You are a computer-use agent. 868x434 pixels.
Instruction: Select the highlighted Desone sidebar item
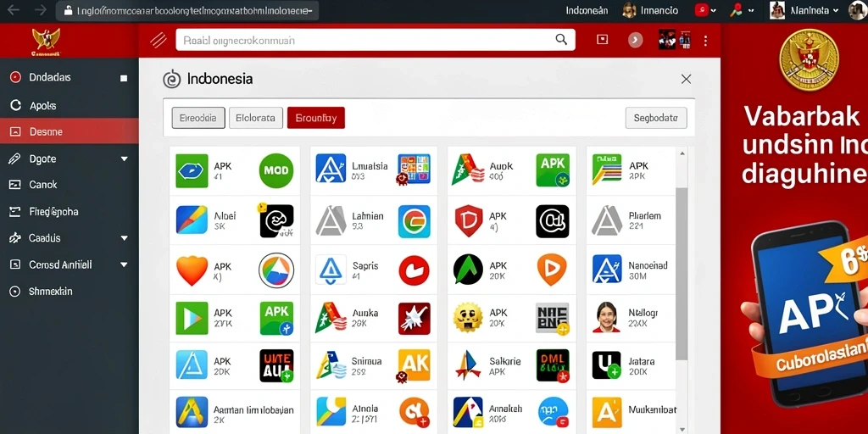(x=70, y=131)
